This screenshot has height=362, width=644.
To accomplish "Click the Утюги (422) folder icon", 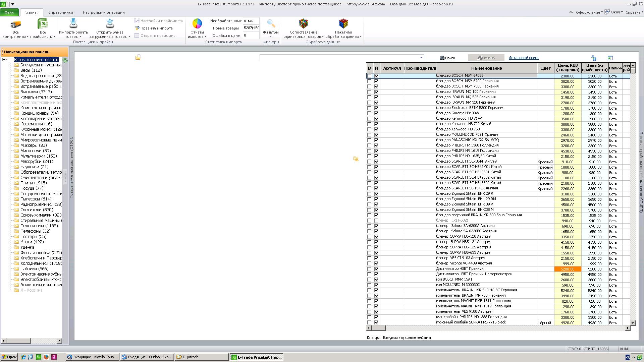I will (x=16, y=242).
